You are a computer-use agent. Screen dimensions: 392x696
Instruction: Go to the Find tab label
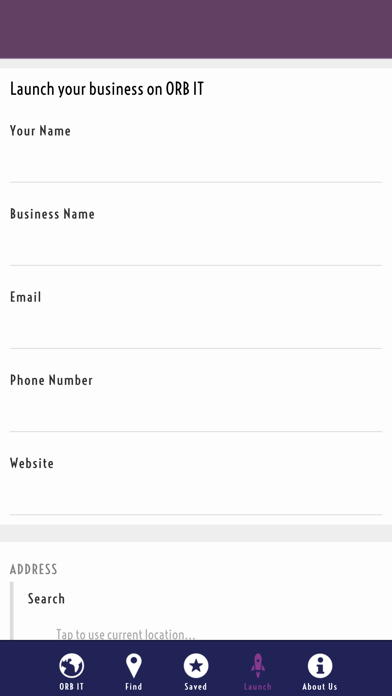tap(134, 687)
